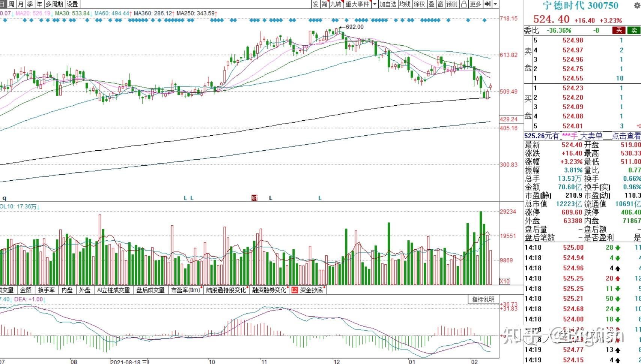Switch chart to yearly (年) period
641x364 pixels.
point(39,4)
